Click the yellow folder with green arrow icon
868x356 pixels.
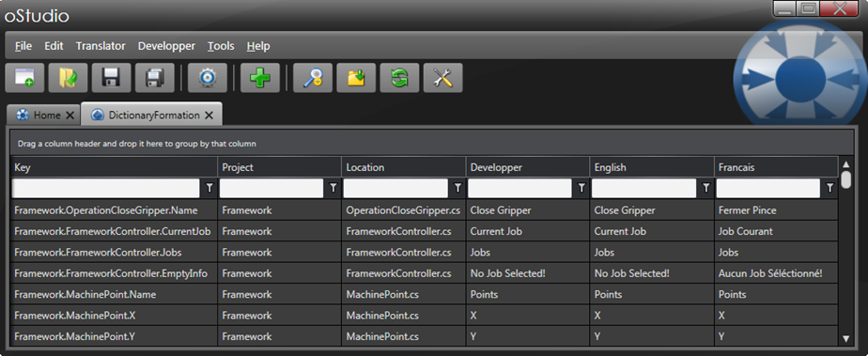pos(356,78)
